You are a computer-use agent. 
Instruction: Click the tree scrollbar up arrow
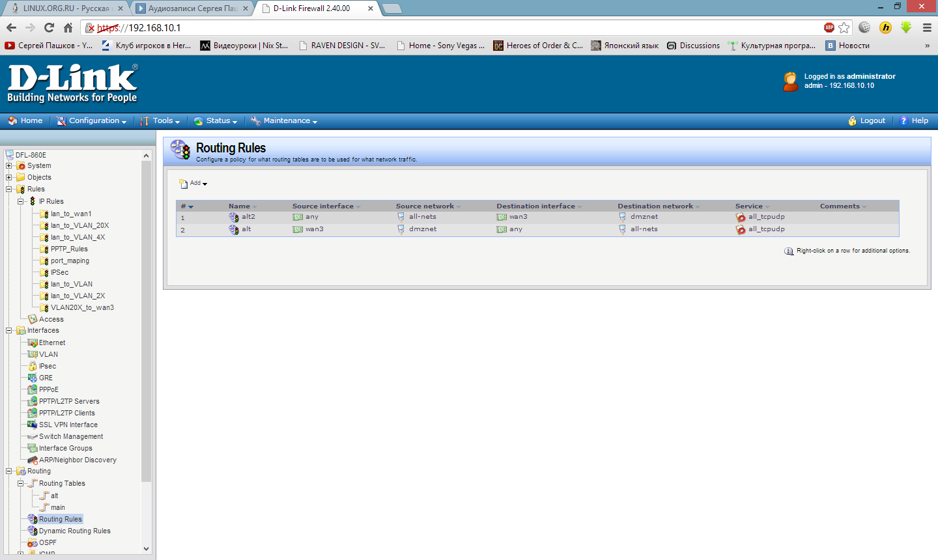tap(146, 156)
